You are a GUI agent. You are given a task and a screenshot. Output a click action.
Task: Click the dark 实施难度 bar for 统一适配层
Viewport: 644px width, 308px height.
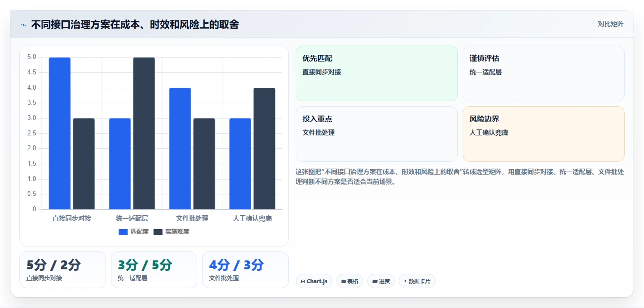click(144, 133)
